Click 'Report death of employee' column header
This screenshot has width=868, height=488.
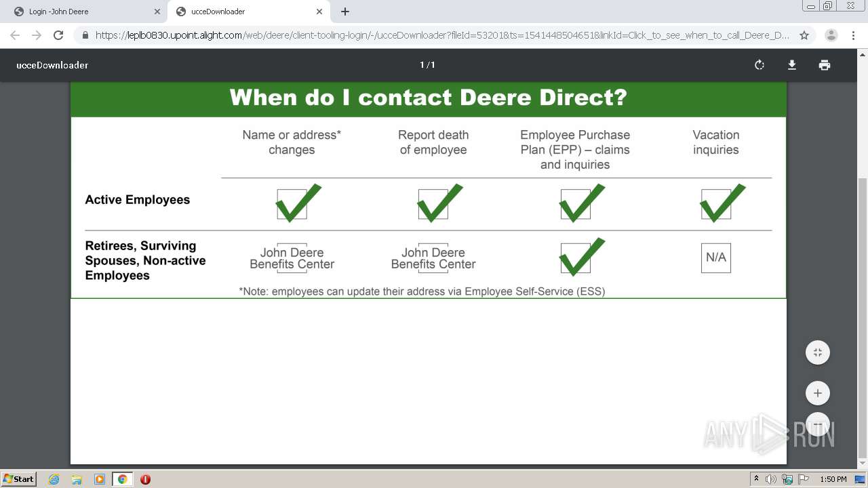pyautogui.click(x=433, y=142)
